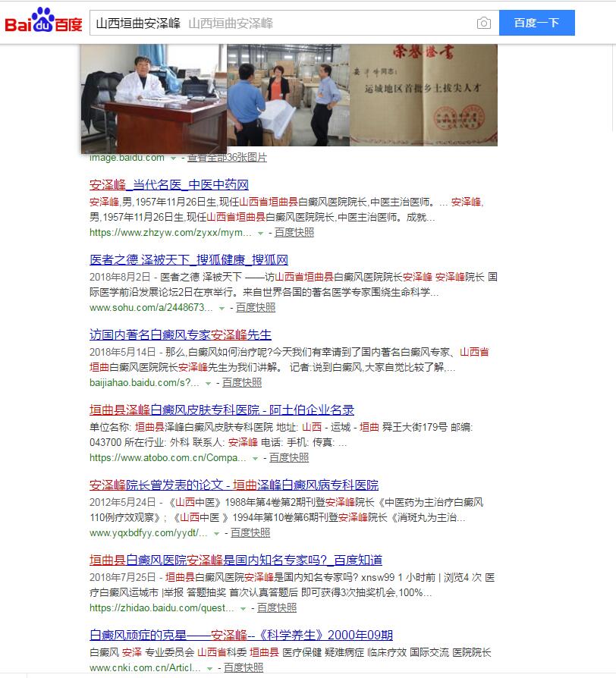Click the 百度一下 search button

click(x=537, y=23)
